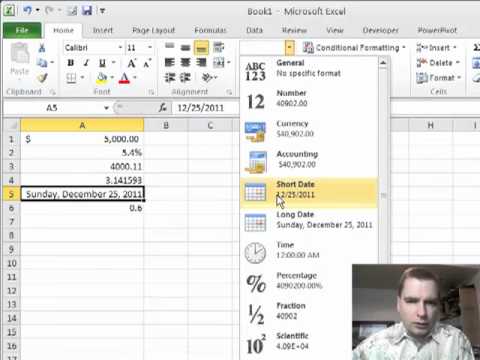480x360 pixels.
Task: Click the Decrease Font Size icon
Action: pyautogui.click(x=147, y=63)
